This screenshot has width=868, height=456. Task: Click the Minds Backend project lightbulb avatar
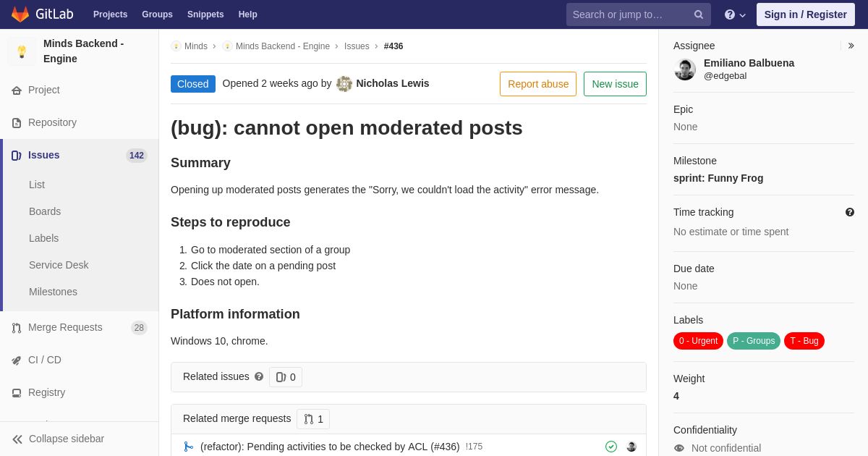click(22, 51)
